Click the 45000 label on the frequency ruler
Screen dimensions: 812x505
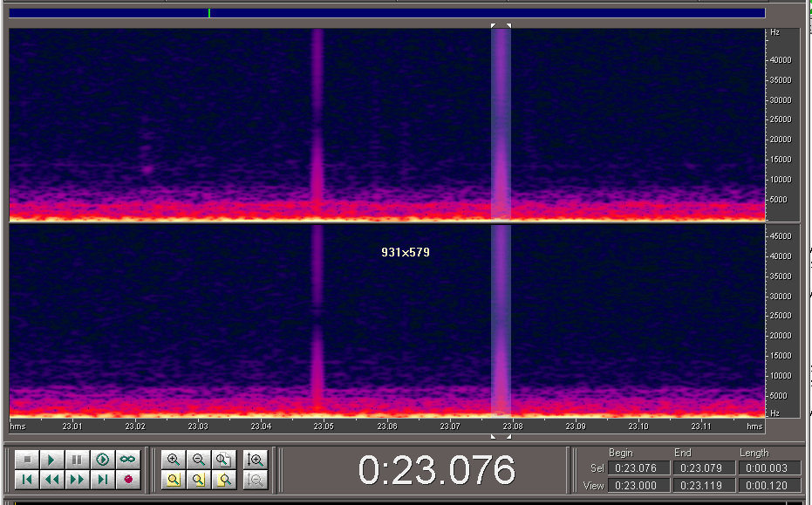tap(781, 236)
